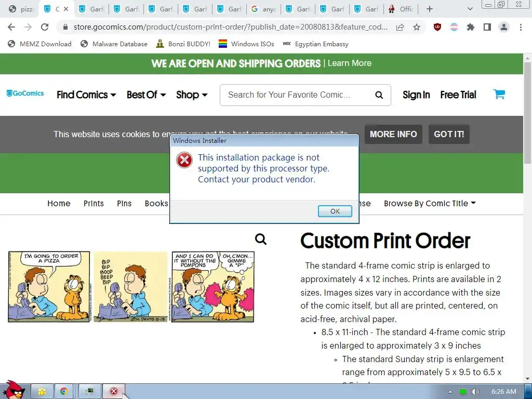This screenshot has height=399, width=532.
Task: Click the share page icon in the address bar
Action: click(400, 27)
